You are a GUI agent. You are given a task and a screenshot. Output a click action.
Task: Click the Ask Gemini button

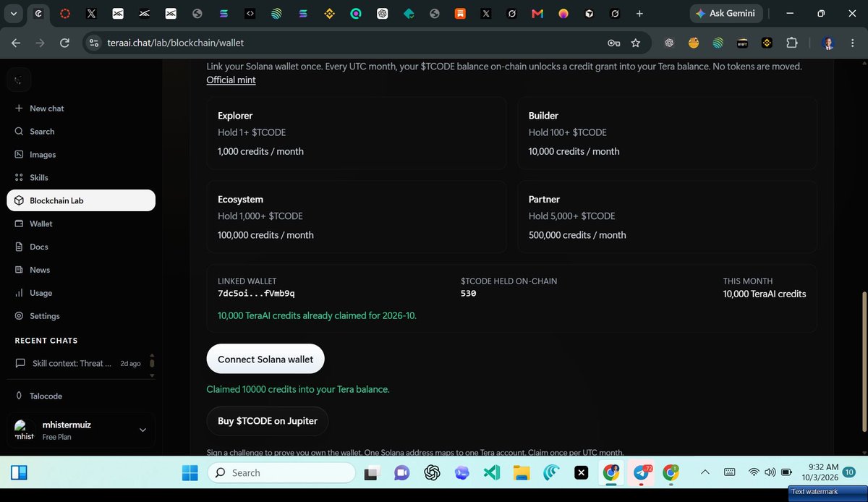(725, 13)
